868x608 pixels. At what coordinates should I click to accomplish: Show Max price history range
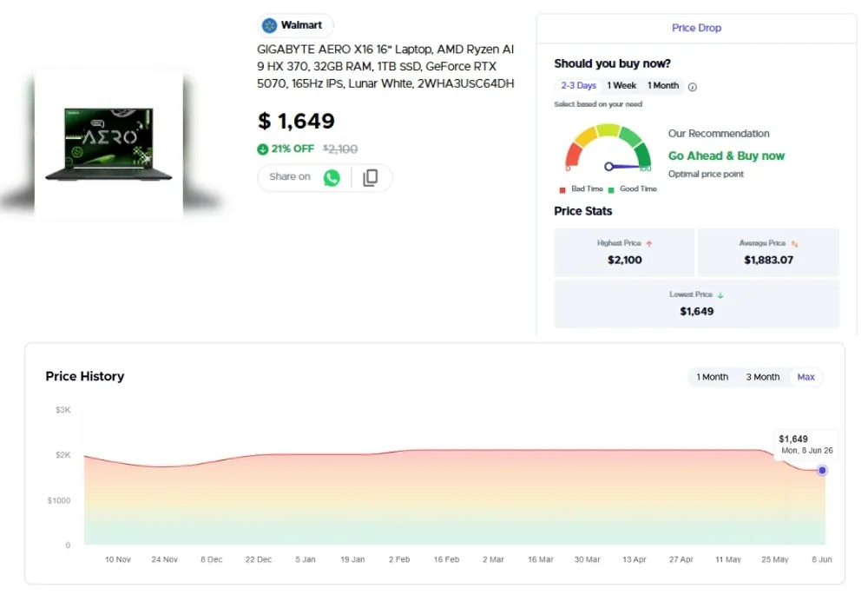coord(806,377)
